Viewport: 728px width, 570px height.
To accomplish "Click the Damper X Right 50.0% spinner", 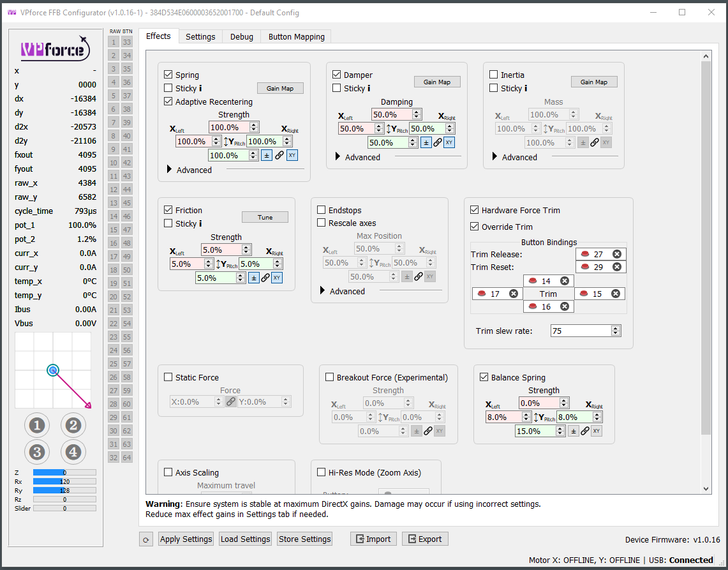I will pyautogui.click(x=432, y=129).
